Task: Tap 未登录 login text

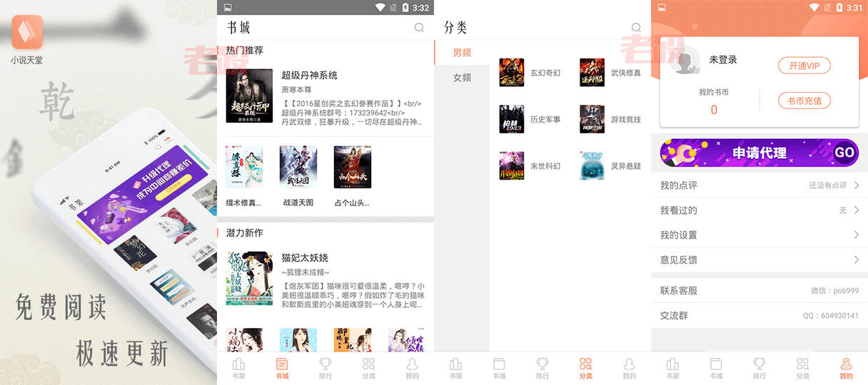Action: coord(723,60)
